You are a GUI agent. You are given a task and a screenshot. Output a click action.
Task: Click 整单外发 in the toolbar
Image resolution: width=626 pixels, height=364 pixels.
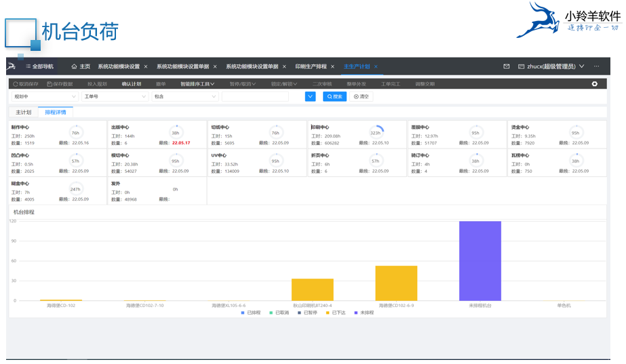356,84
